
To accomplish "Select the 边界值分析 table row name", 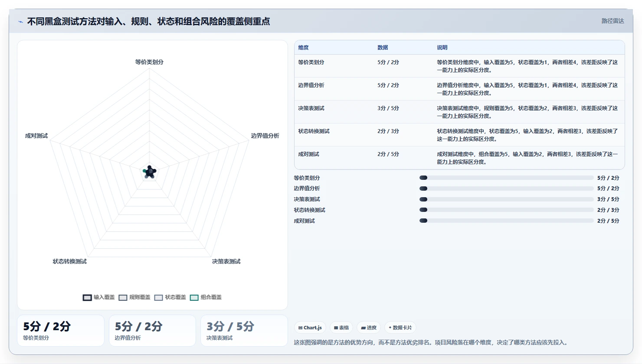I will click(311, 85).
